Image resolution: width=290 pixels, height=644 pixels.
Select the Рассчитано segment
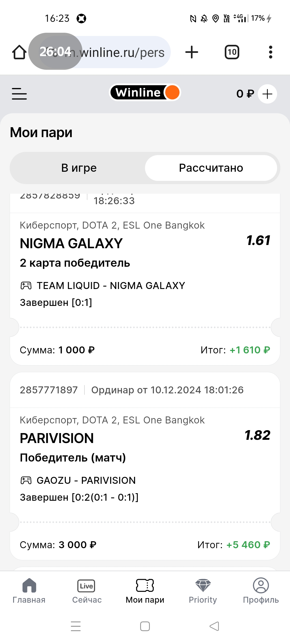pyautogui.click(x=211, y=168)
